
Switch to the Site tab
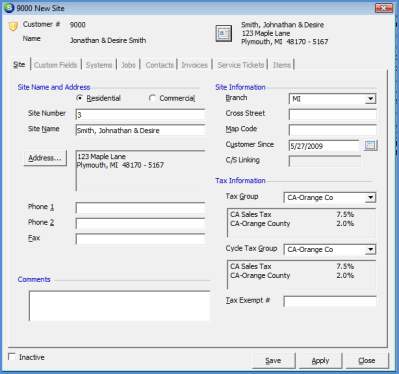(x=19, y=65)
